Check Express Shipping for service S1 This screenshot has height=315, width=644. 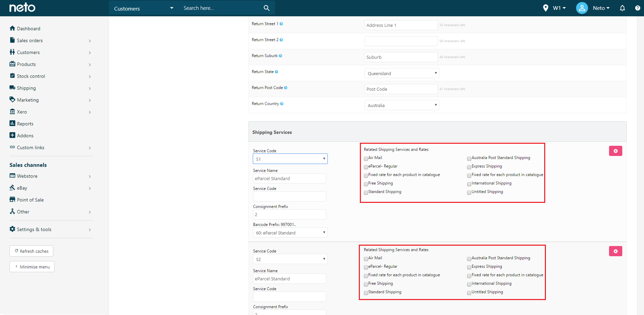(469, 167)
